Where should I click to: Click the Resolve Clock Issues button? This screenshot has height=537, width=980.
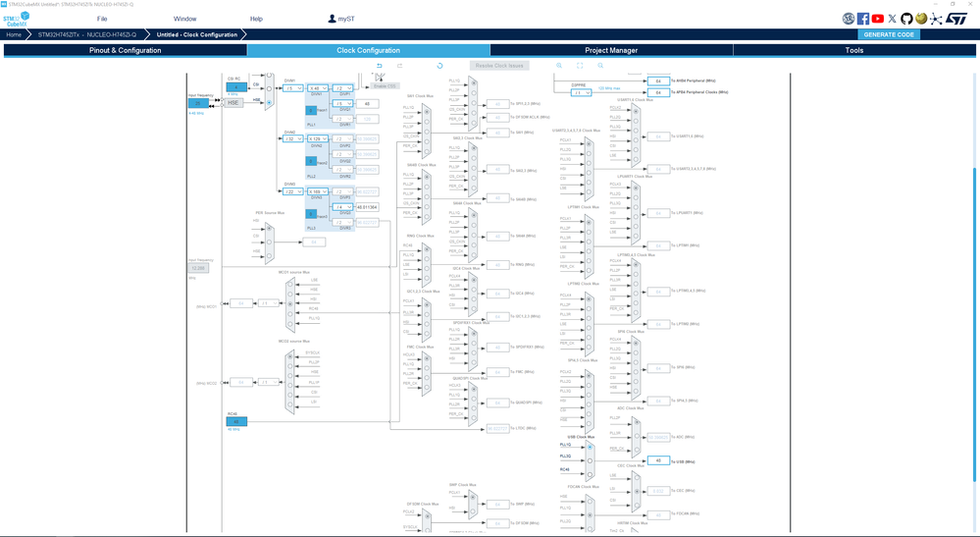[499, 66]
